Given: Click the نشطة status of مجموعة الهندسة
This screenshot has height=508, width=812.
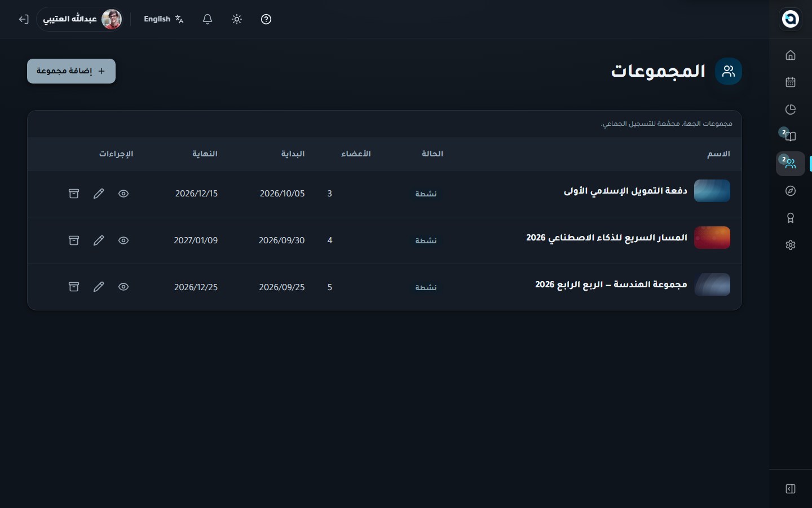Looking at the screenshot, I should [x=426, y=287].
